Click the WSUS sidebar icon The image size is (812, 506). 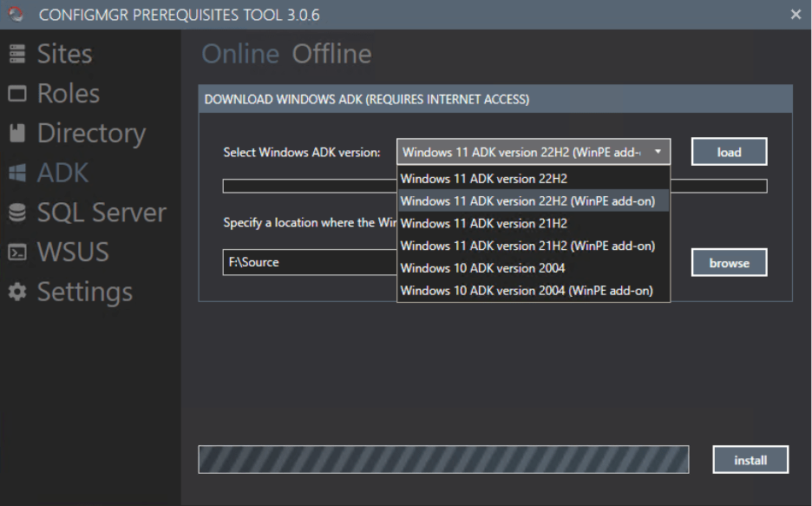(16, 252)
